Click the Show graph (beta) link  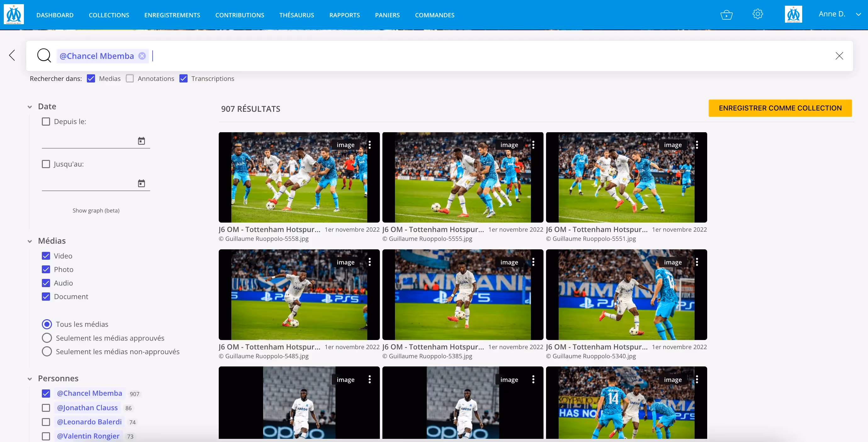point(96,210)
